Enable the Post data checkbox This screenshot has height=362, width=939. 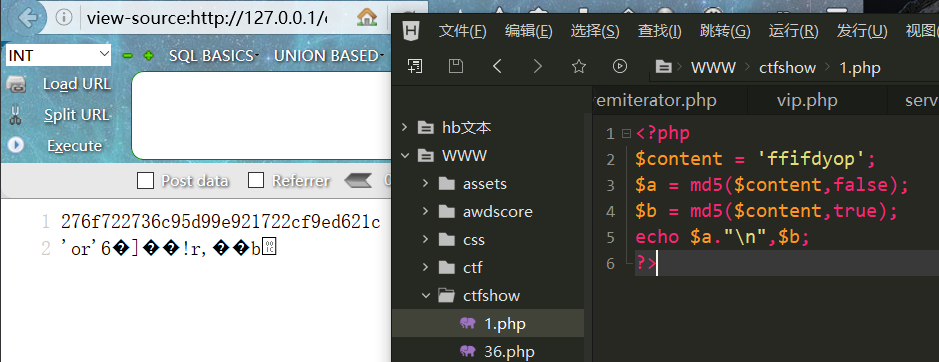tap(146, 180)
